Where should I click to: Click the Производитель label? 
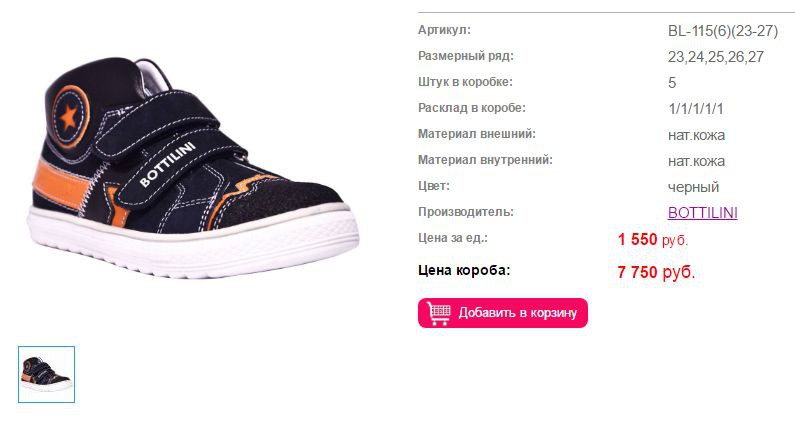click(x=465, y=211)
